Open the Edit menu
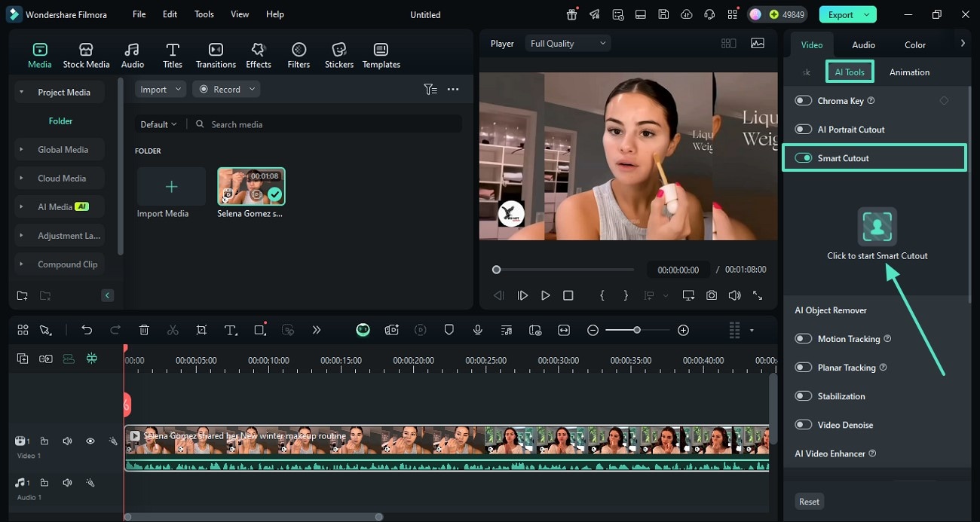Viewport: 980px width, 522px height. (170, 14)
